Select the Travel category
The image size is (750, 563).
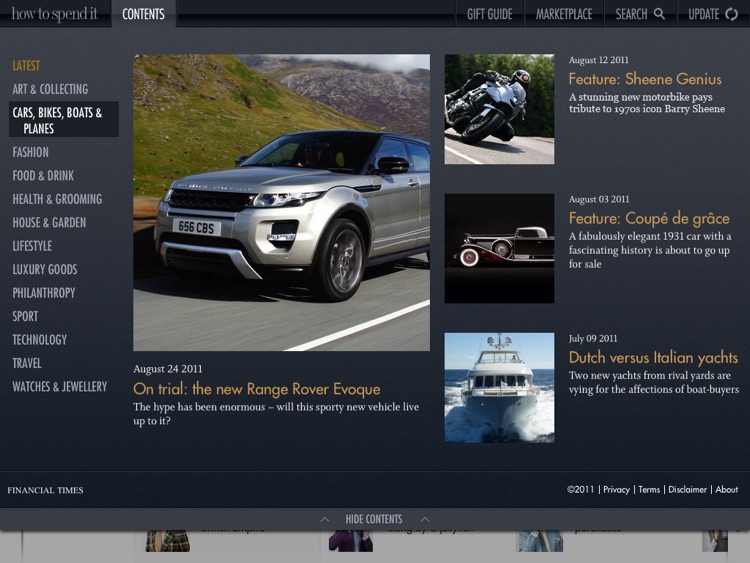(x=27, y=363)
